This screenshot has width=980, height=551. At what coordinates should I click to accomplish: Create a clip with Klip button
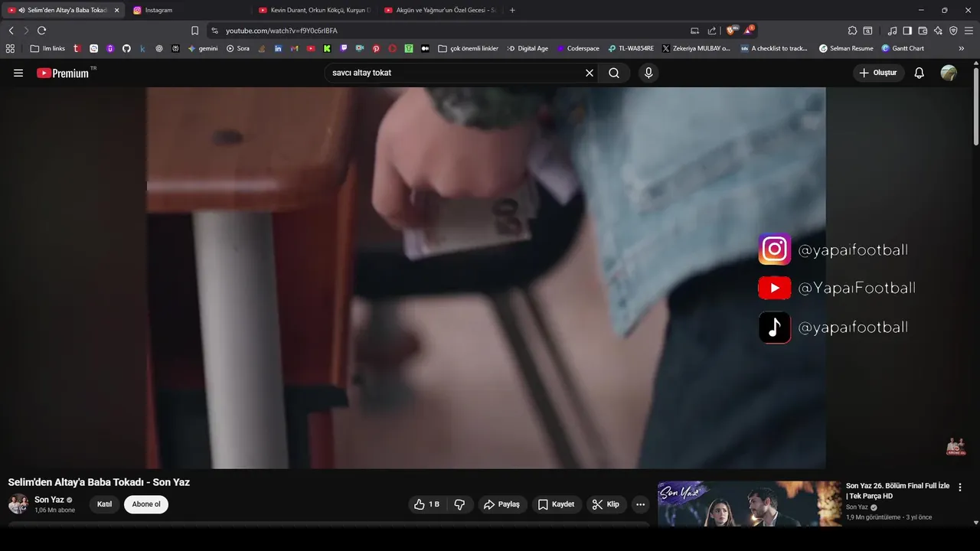coord(606,504)
